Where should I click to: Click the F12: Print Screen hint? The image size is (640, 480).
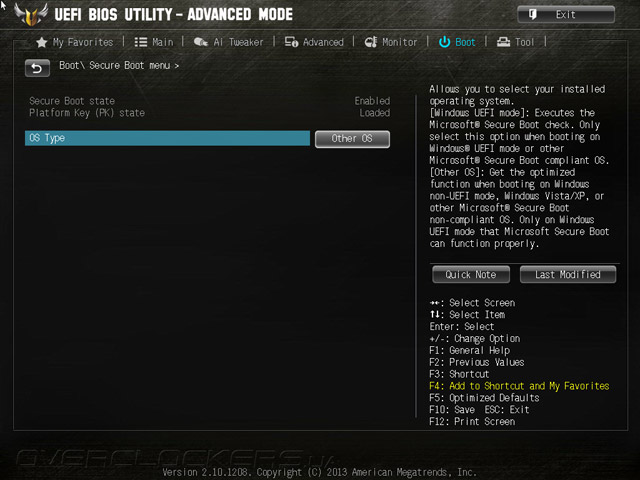(472, 422)
